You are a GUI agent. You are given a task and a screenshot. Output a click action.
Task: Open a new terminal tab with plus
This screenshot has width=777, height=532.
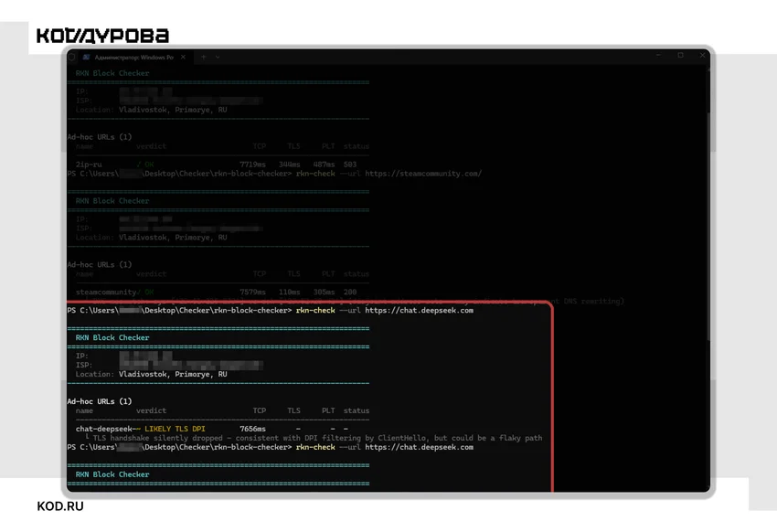pyautogui.click(x=203, y=57)
